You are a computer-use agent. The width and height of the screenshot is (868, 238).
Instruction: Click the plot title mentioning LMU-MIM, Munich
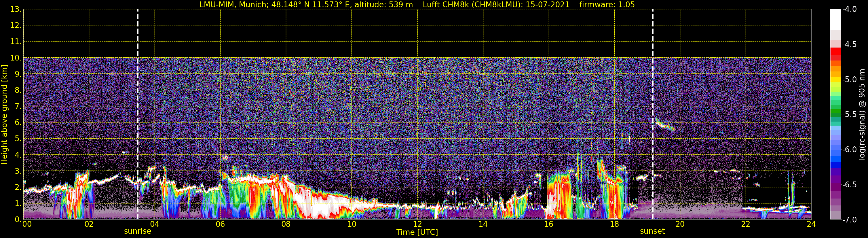tap(417, 4)
